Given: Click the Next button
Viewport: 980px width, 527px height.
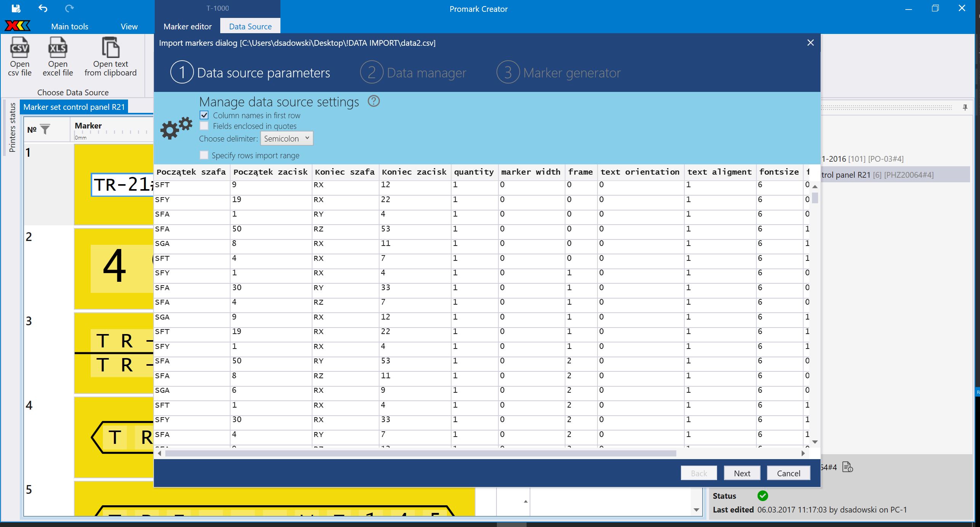Looking at the screenshot, I should pos(742,473).
